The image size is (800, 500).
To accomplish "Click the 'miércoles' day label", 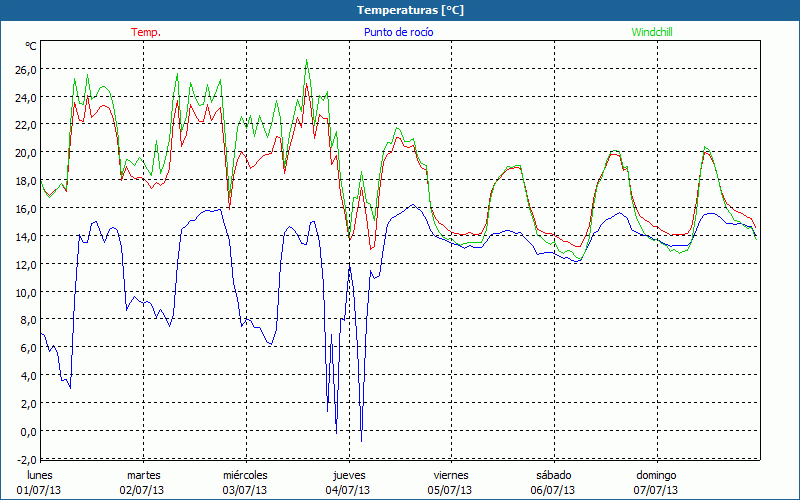I will click(245, 475).
